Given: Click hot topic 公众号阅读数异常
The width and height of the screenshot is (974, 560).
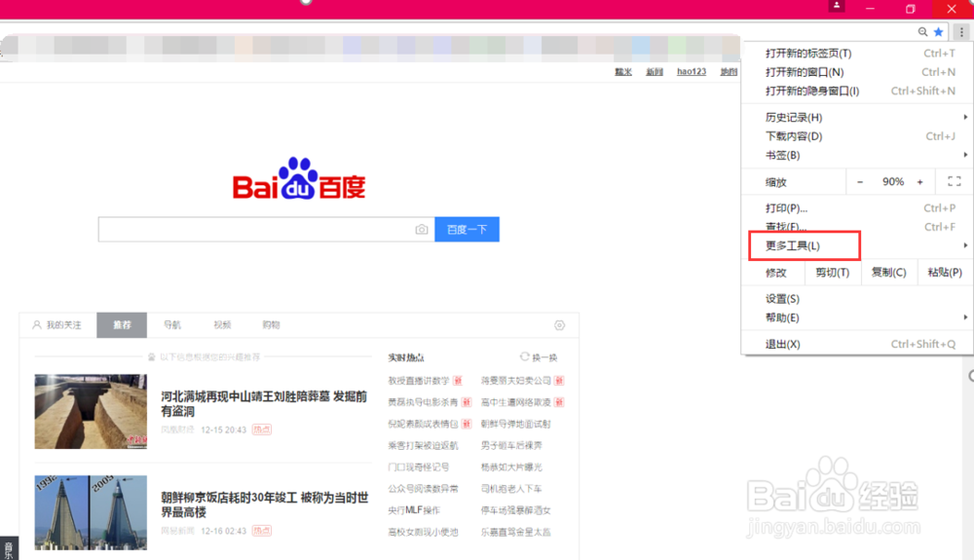Looking at the screenshot, I should pyautogui.click(x=423, y=489).
